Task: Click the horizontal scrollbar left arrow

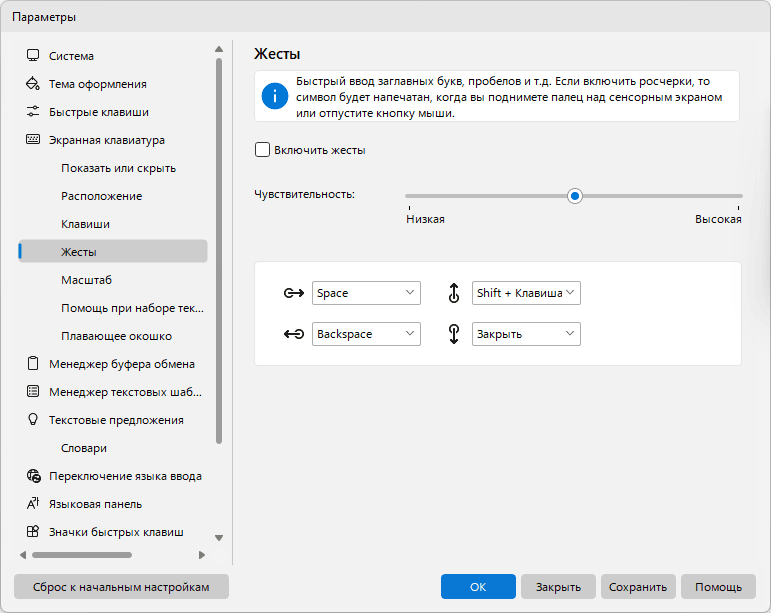Action: click(23, 555)
